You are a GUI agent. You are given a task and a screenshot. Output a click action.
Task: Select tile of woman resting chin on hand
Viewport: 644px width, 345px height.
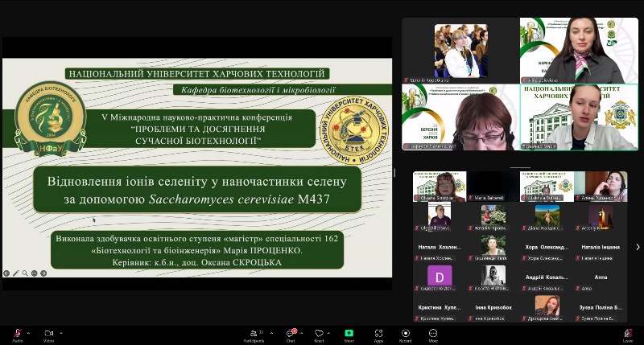tap(601, 187)
